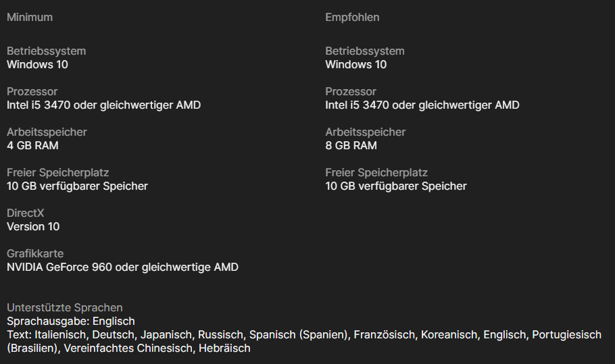The height and width of the screenshot is (364, 615).
Task: Select the Sprachausgabe: Englisch line
Action: 71,321
